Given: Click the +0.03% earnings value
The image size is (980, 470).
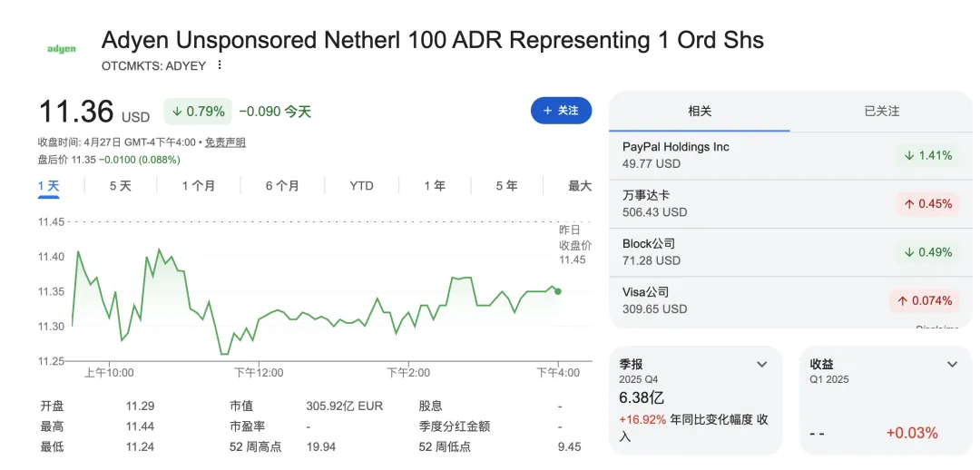Looking at the screenshot, I should pos(912,433).
